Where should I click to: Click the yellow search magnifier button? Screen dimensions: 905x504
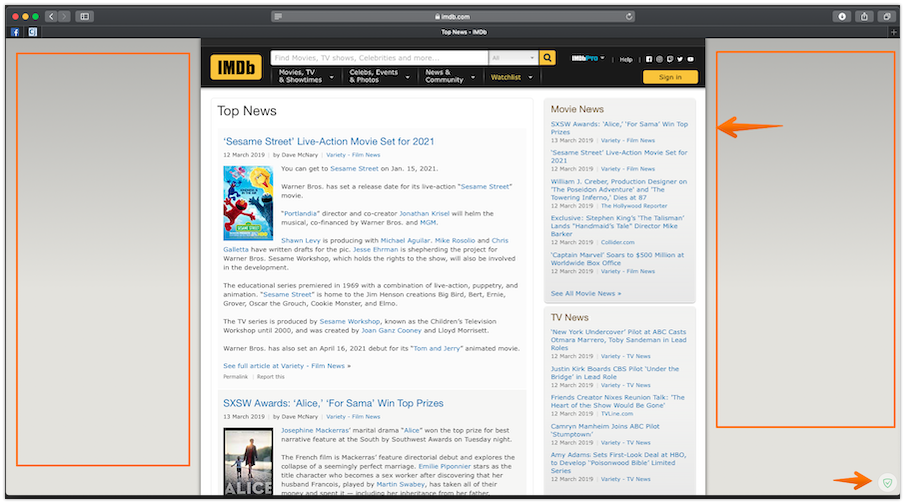click(x=547, y=58)
